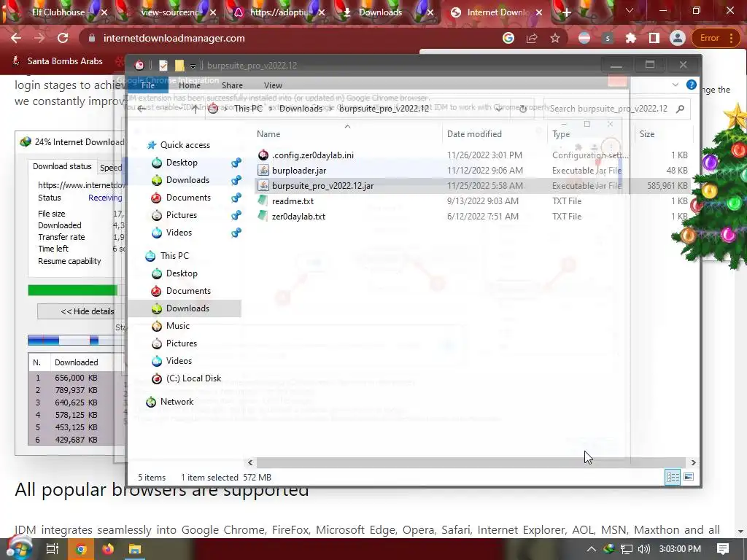The image size is (747, 560).
Task: Click the Properties quick access toolbar icon
Action: [163, 65]
